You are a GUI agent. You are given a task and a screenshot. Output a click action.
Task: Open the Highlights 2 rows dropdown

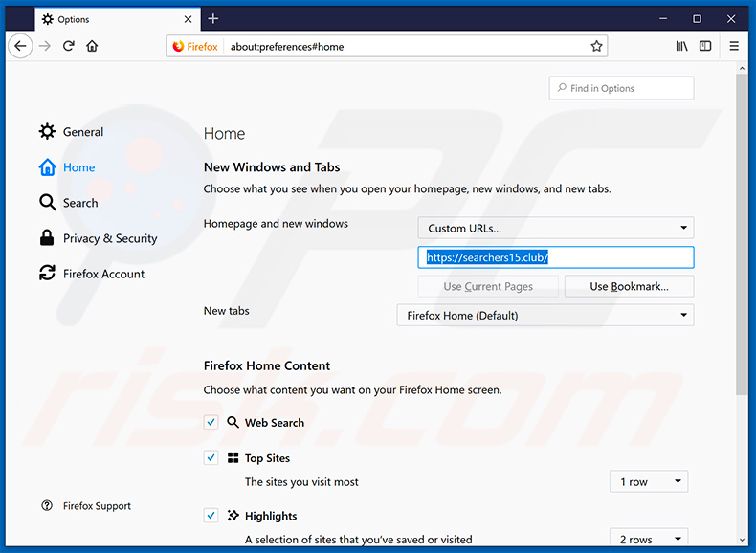pos(649,538)
